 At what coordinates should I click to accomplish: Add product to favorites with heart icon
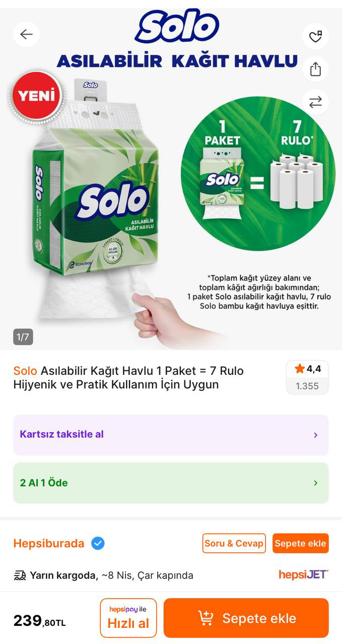[315, 37]
